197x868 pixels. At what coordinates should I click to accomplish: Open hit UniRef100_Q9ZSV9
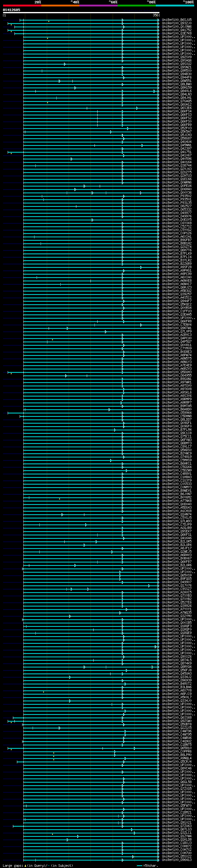pyautogui.click(x=177, y=57)
